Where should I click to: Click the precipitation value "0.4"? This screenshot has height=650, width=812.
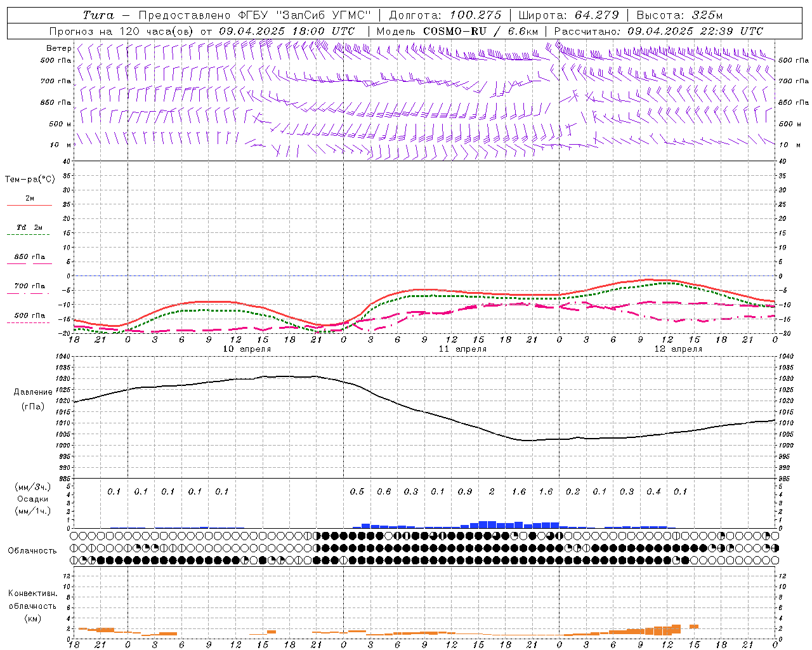653,491
